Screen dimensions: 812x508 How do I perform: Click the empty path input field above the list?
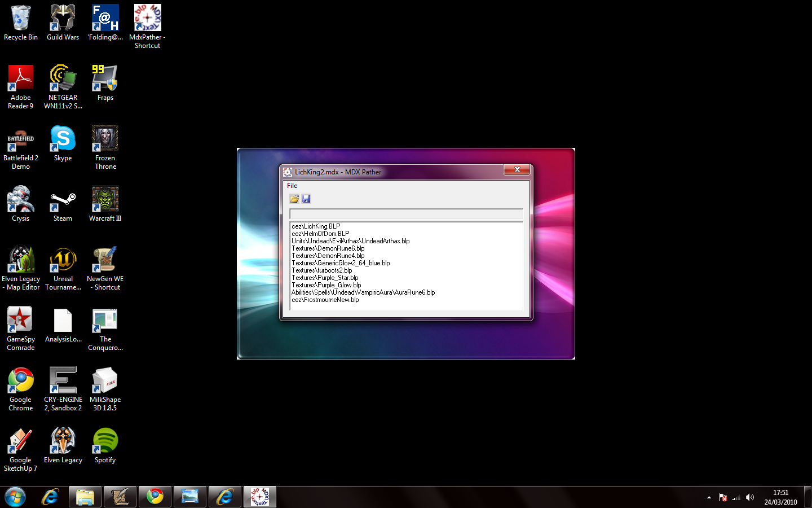(x=406, y=214)
